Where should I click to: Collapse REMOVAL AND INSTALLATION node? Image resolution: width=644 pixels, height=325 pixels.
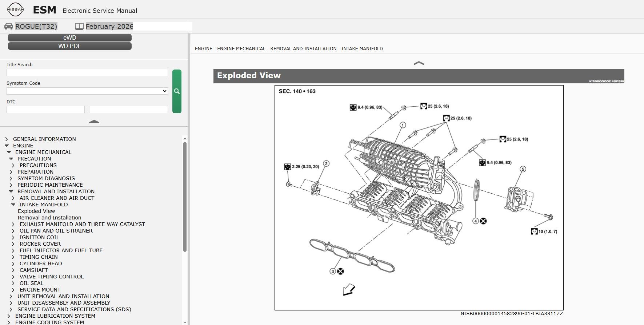[x=11, y=191]
